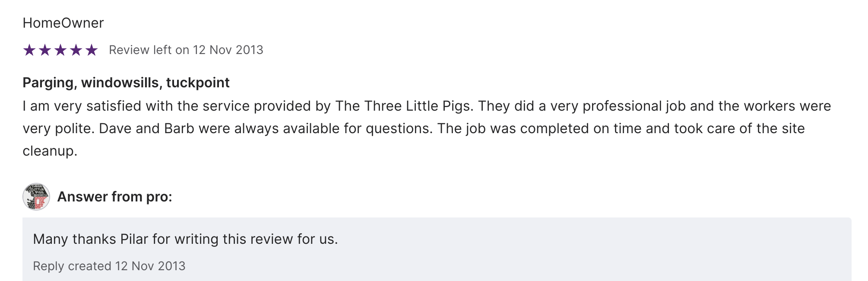
Task: Click the word 'tuckpoint' in review title
Action: click(x=198, y=83)
